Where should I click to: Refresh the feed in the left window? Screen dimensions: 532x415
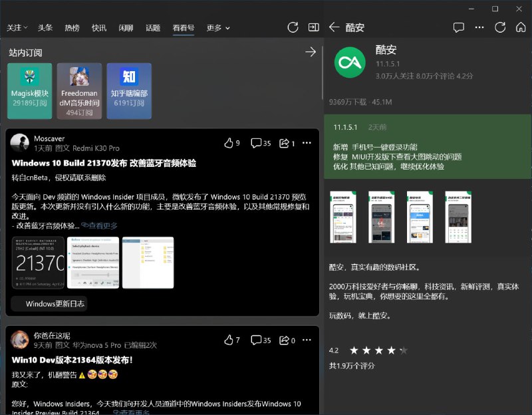(x=293, y=27)
